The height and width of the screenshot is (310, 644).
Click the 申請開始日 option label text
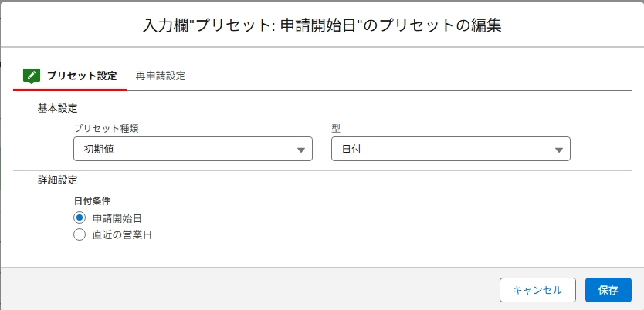tap(116, 218)
